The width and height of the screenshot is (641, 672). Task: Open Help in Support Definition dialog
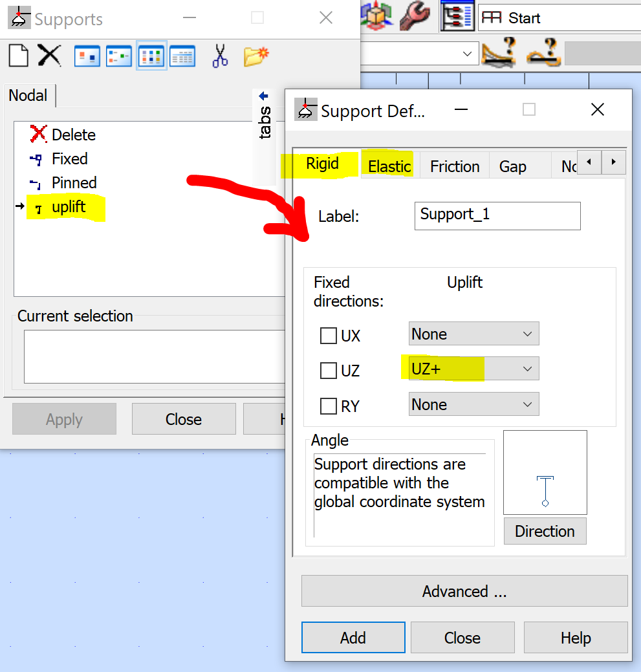click(576, 638)
